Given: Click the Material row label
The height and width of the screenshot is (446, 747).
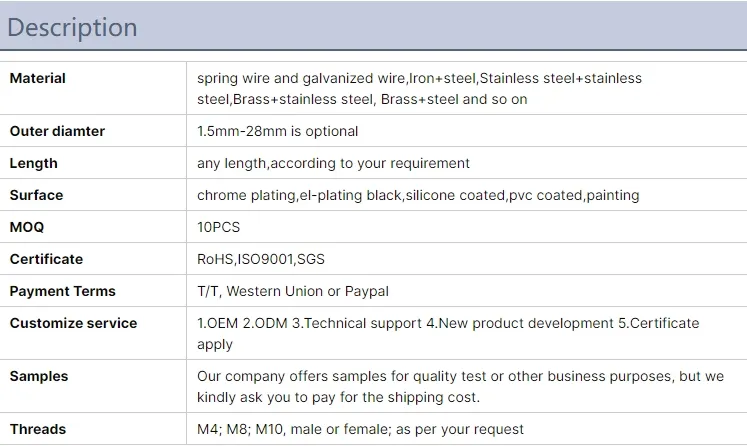Looking at the screenshot, I should coord(38,78).
